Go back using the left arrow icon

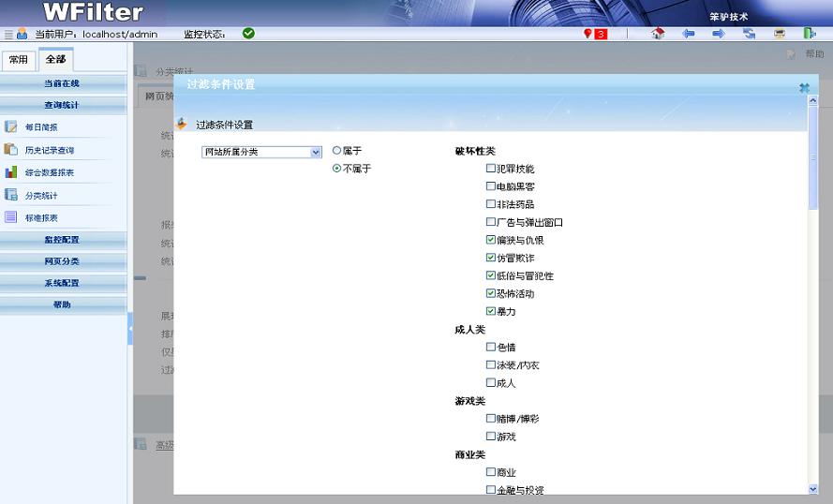pos(689,34)
